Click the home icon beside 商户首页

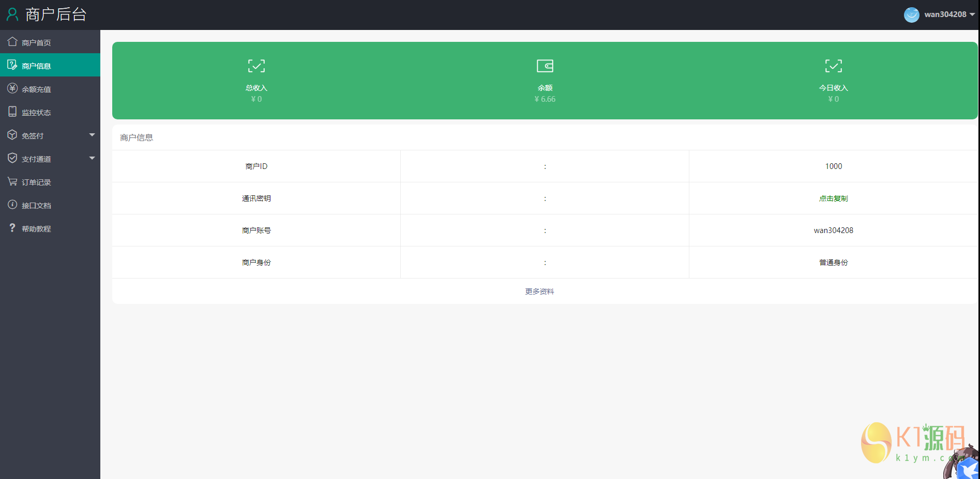pos(12,41)
